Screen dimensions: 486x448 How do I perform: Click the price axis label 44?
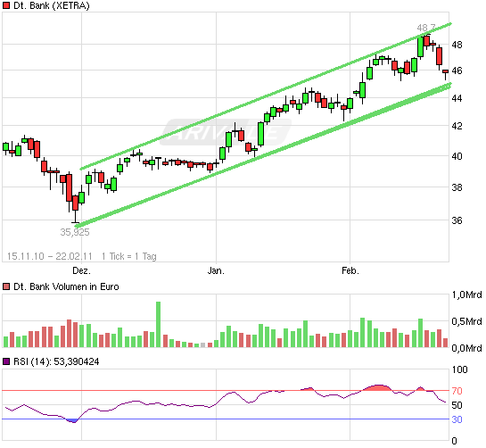tap(457, 98)
